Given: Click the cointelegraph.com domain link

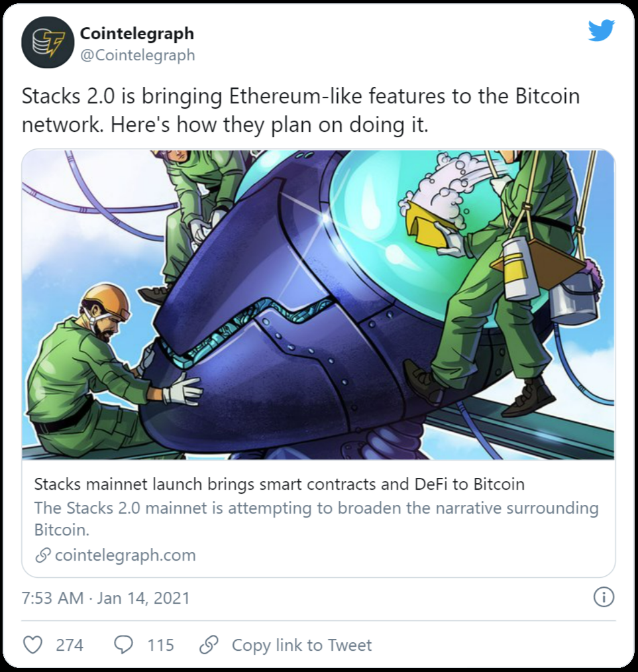Looking at the screenshot, I should [125, 555].
